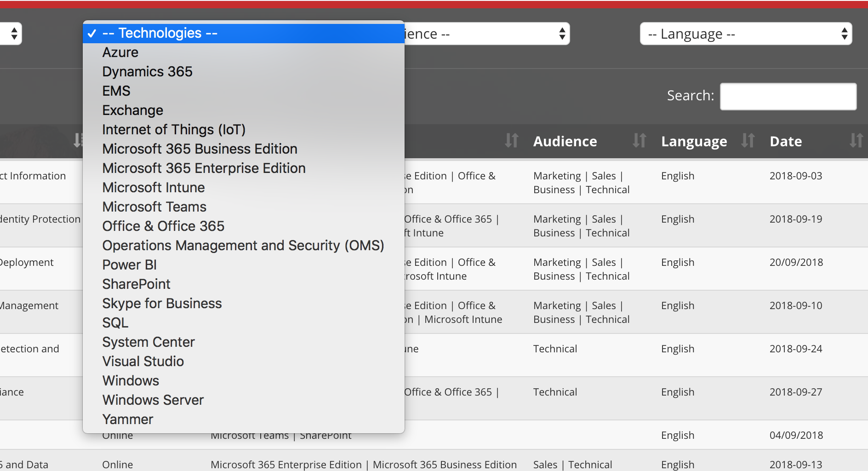
Task: Click date cell 04/09/2018
Action: 796,435
